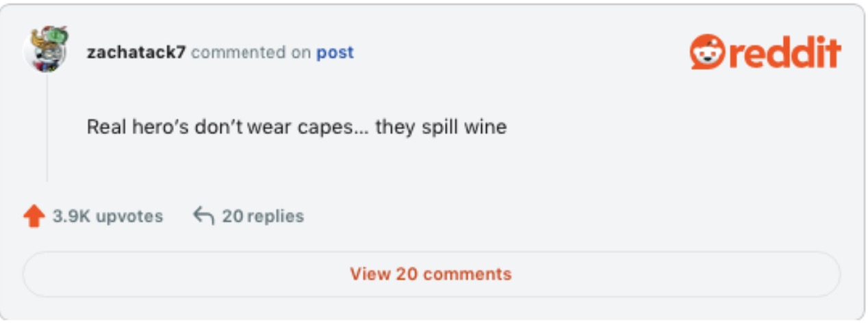868x327 pixels.
Task: Click the "20 replies" label
Action: (x=263, y=216)
